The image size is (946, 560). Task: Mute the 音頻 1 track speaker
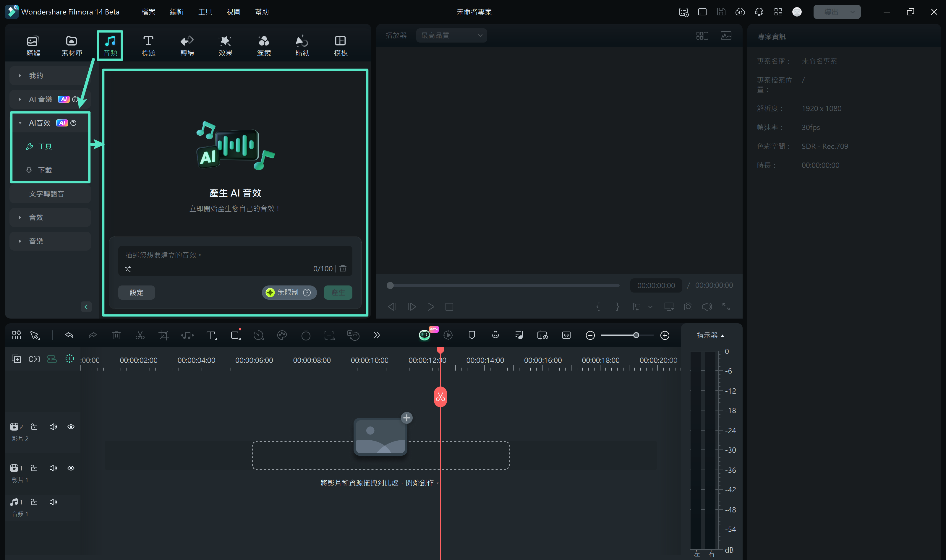coord(53,502)
